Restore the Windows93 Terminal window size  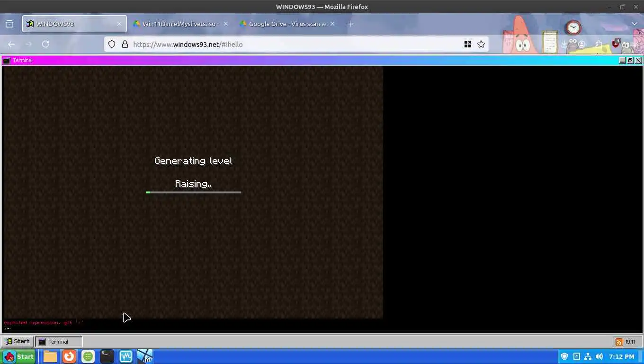(630, 60)
